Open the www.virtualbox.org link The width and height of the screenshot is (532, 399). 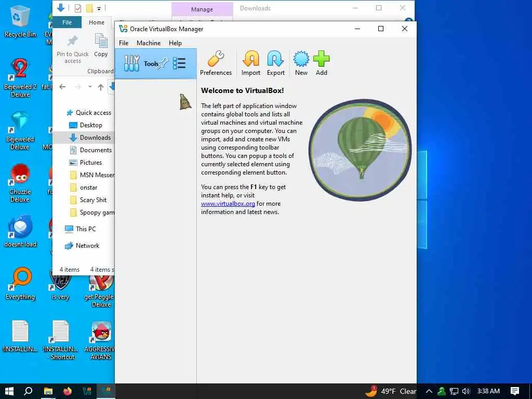click(228, 204)
